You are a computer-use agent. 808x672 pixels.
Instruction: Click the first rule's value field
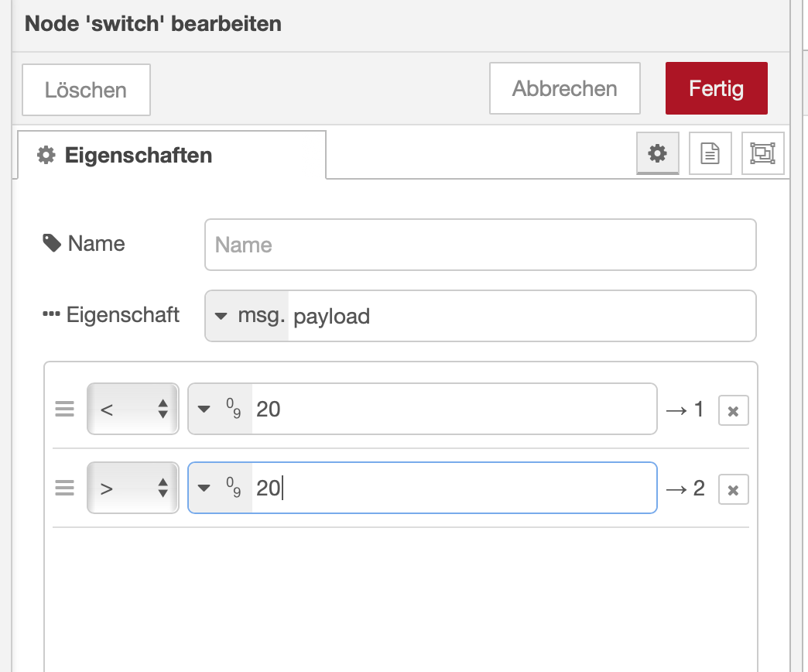453,409
